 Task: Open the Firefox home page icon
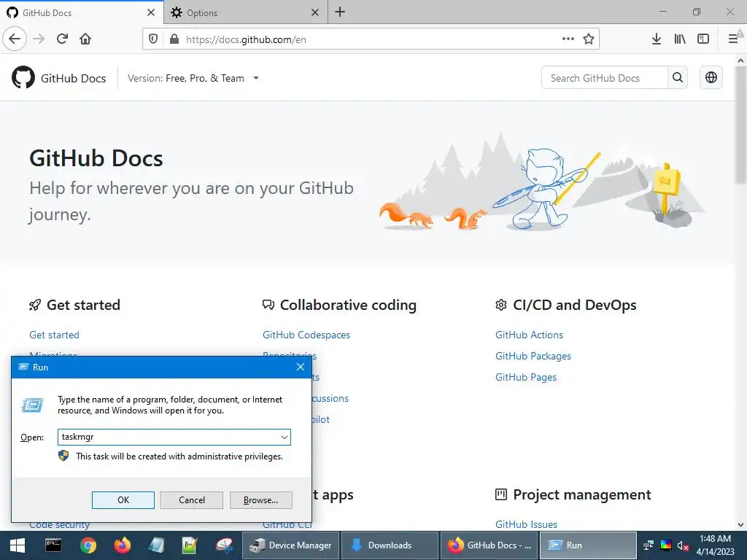(x=85, y=39)
